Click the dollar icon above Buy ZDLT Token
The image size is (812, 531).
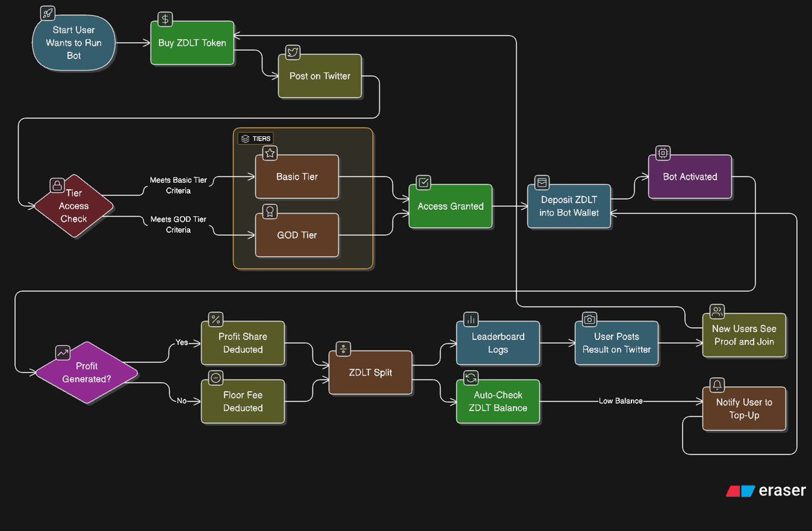click(x=165, y=19)
